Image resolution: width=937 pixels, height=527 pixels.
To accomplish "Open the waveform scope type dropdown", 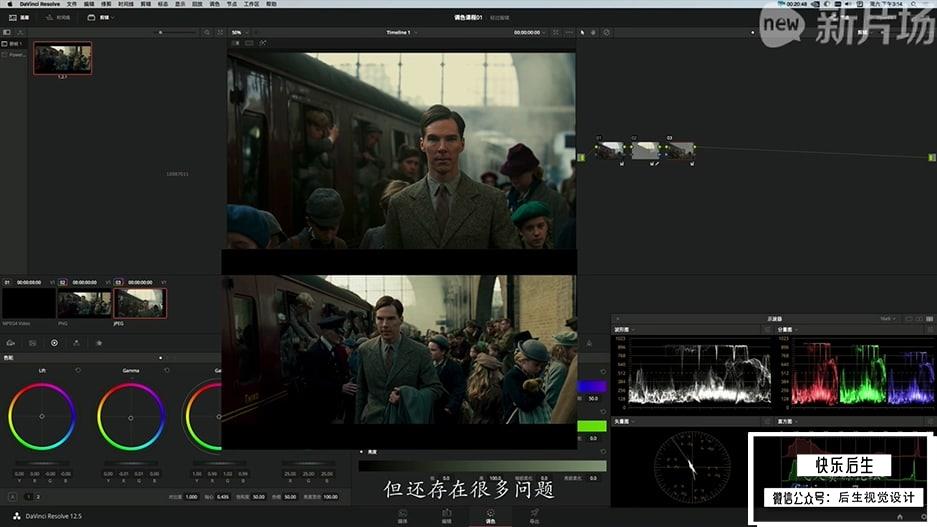I will [x=624, y=330].
